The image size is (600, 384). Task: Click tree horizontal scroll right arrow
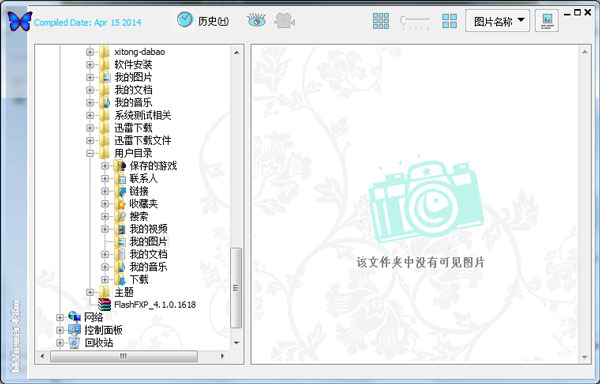click(x=222, y=356)
